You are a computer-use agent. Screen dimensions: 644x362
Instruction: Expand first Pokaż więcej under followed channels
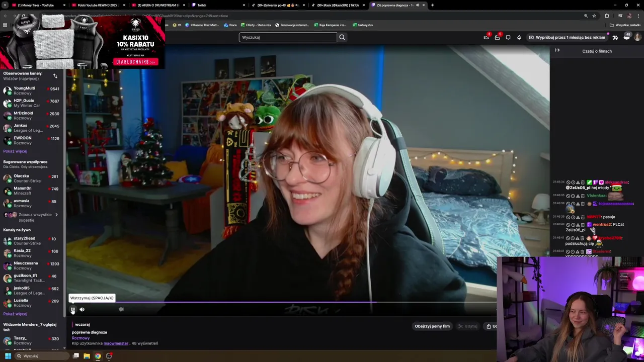[15, 151]
